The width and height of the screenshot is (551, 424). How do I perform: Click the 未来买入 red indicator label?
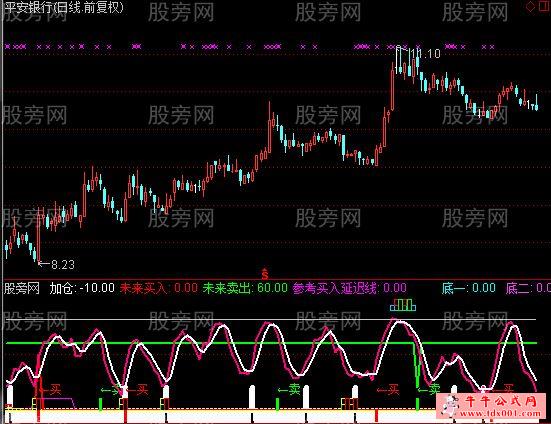tap(143, 288)
